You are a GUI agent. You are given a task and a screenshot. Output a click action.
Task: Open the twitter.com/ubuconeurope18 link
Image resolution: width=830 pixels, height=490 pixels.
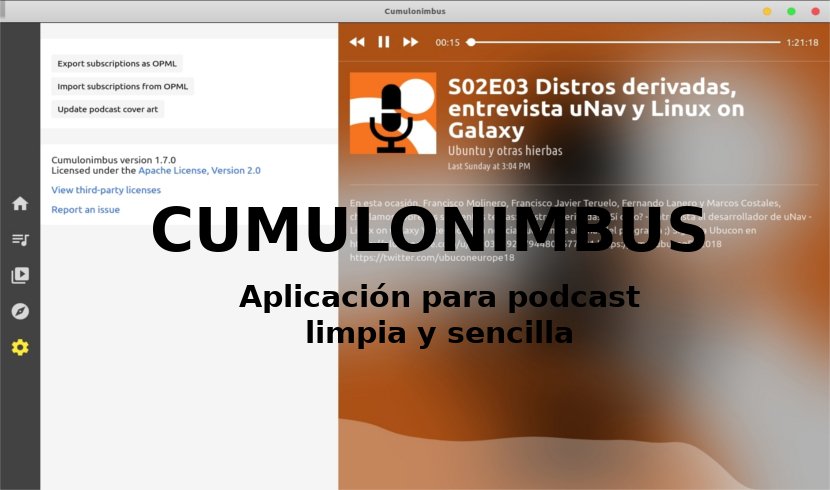432,258
